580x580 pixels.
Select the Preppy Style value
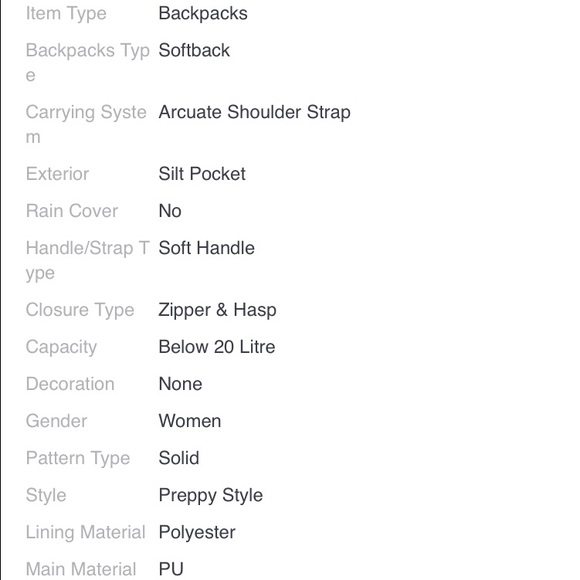tap(211, 495)
